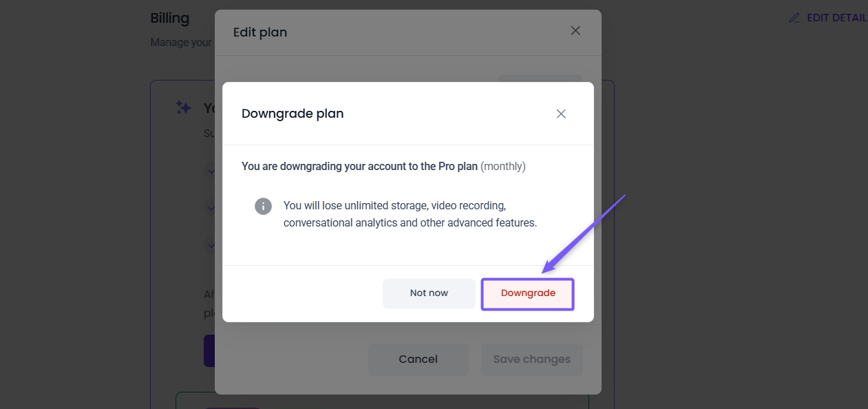Viewport: 868px width, 409px height.
Task: Dismiss the downgrade with Not now
Action: click(429, 293)
